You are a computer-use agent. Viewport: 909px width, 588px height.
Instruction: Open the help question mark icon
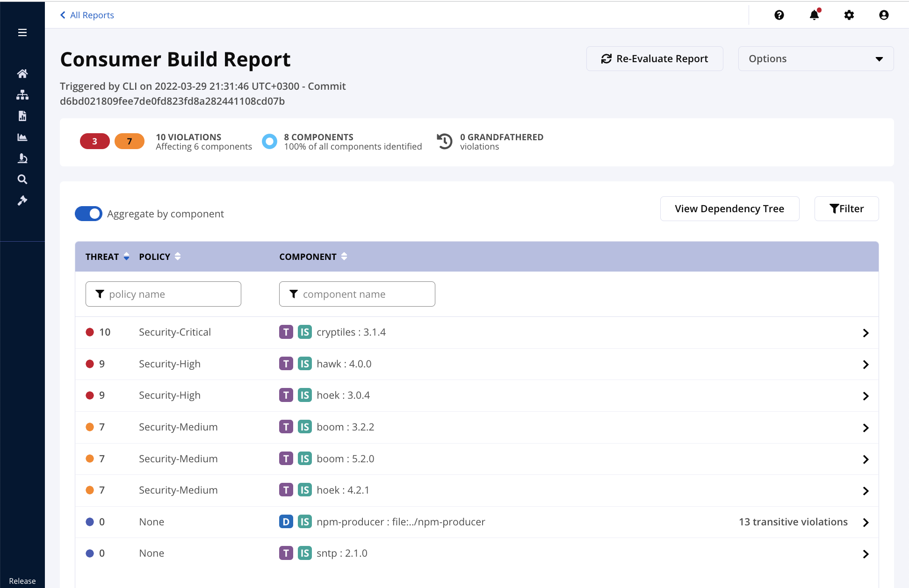779,15
